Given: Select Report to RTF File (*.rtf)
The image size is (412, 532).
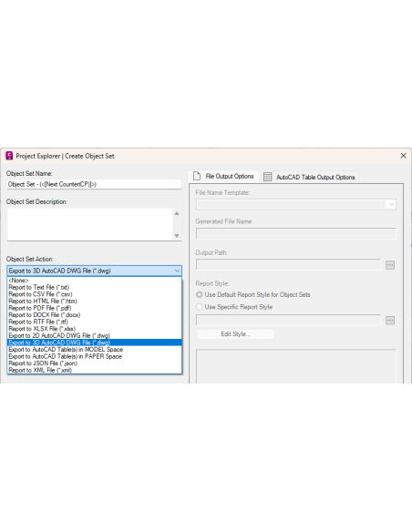Looking at the screenshot, I should [95, 322].
